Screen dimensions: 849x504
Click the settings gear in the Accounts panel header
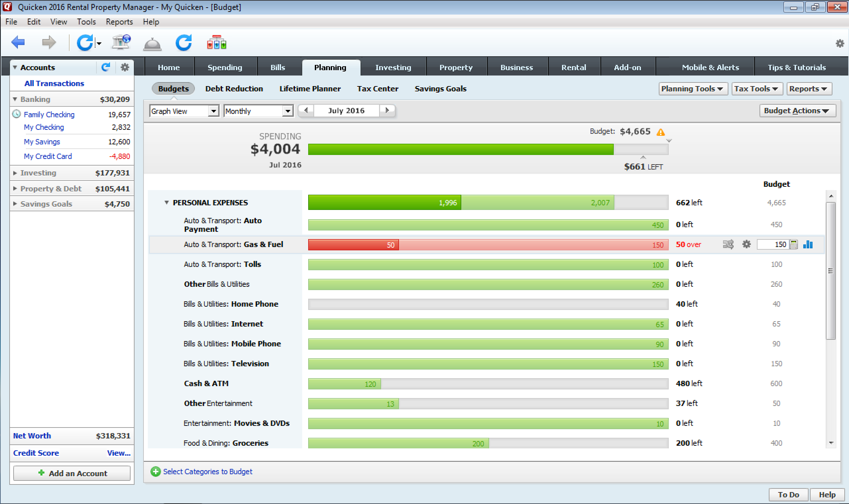coord(124,67)
